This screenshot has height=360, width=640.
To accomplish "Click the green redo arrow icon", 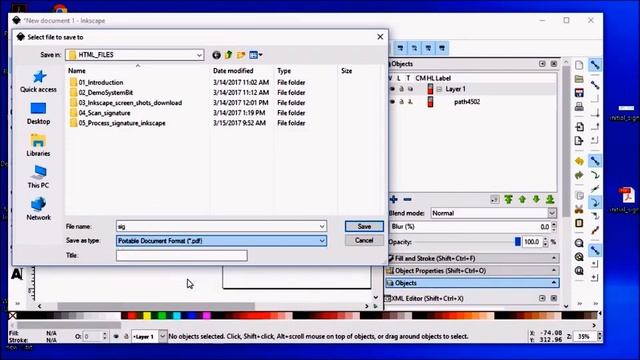I will click(x=579, y=176).
